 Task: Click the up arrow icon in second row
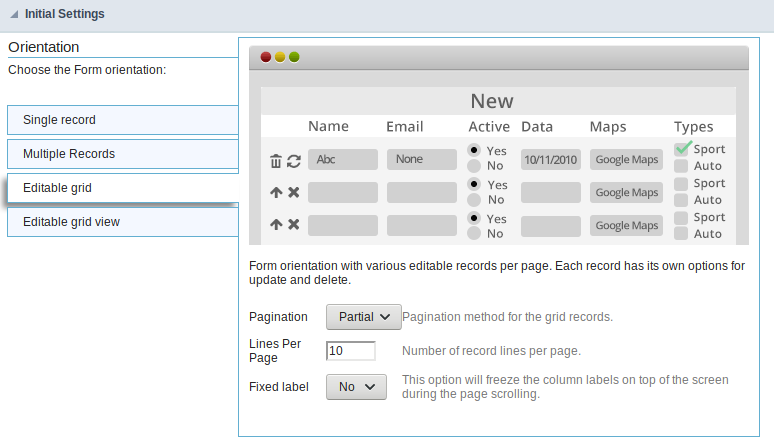point(276,193)
